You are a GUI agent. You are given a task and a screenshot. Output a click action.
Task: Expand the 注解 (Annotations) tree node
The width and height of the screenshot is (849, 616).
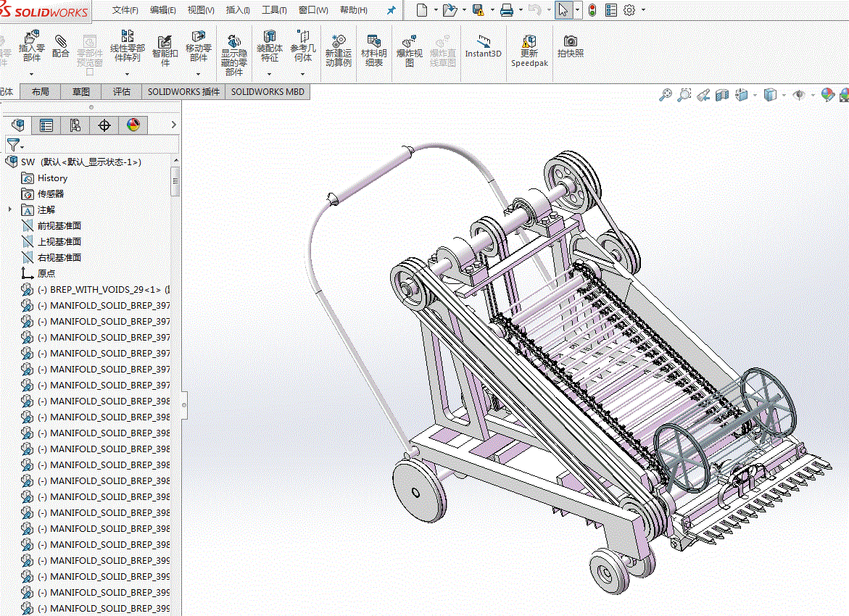click(10, 209)
